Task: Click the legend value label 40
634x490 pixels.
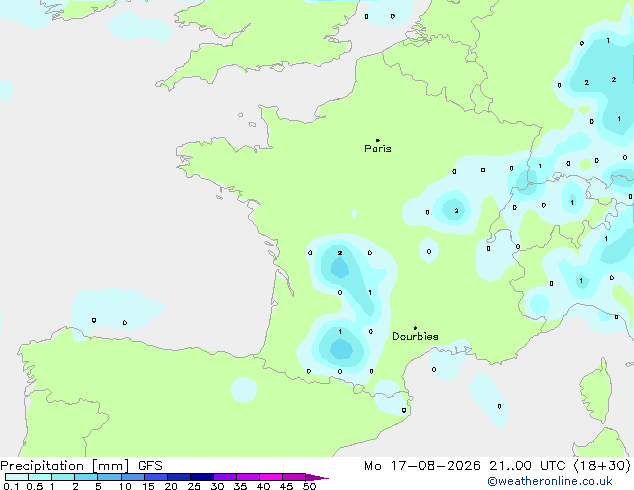Action: click(263, 486)
